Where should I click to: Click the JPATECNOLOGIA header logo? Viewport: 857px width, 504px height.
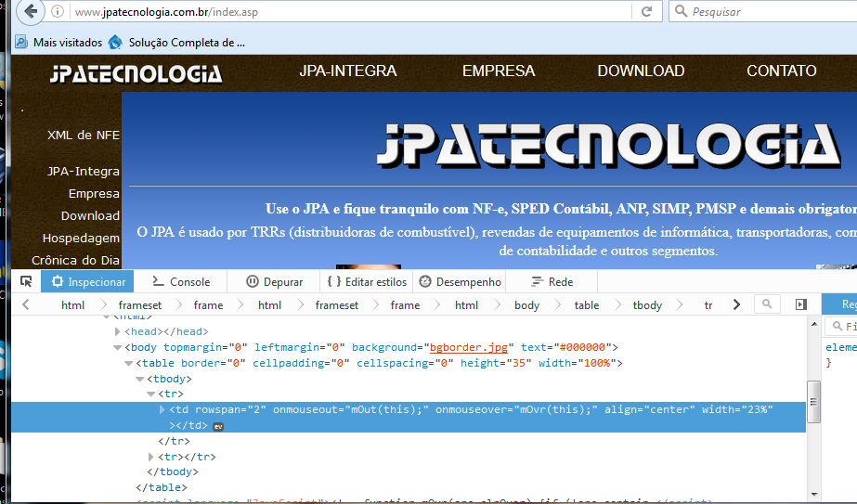pos(136,74)
